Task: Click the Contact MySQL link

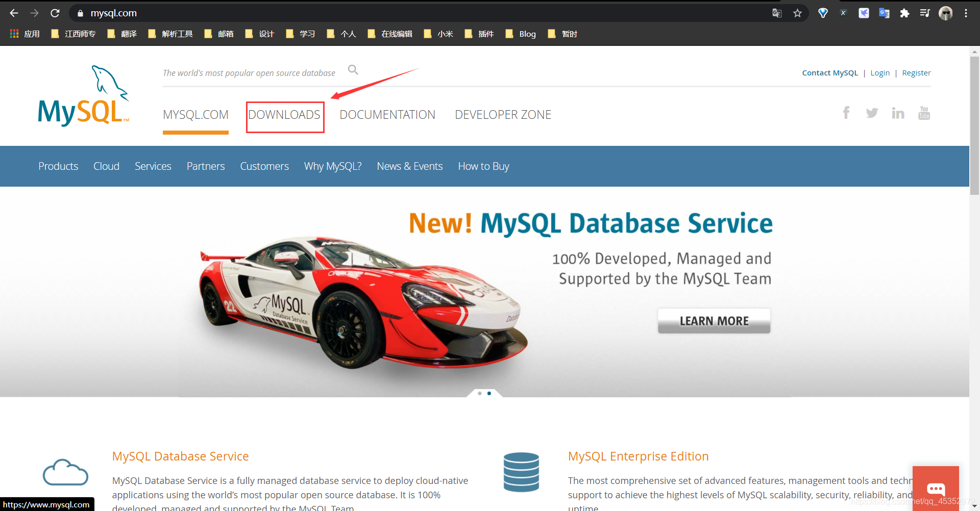Action: tap(830, 73)
